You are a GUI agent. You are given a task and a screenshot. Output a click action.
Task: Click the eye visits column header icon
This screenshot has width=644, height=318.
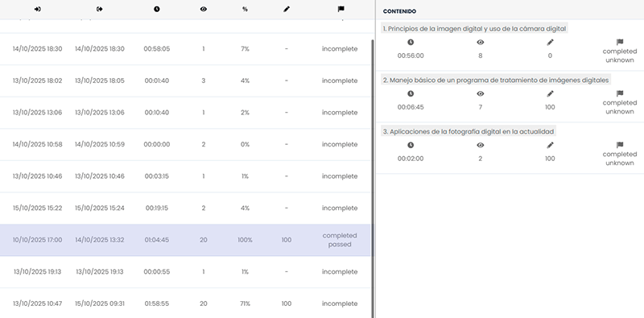point(204,9)
